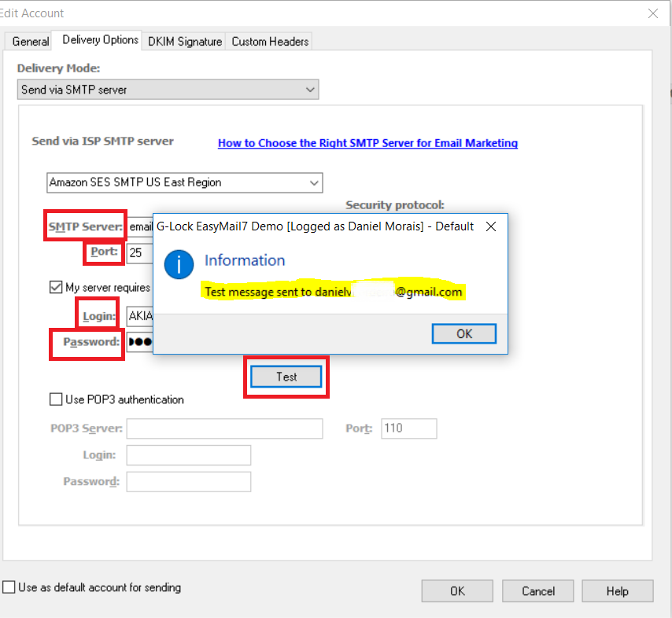Click the Test message sent text
The image size is (672, 618).
334,292
